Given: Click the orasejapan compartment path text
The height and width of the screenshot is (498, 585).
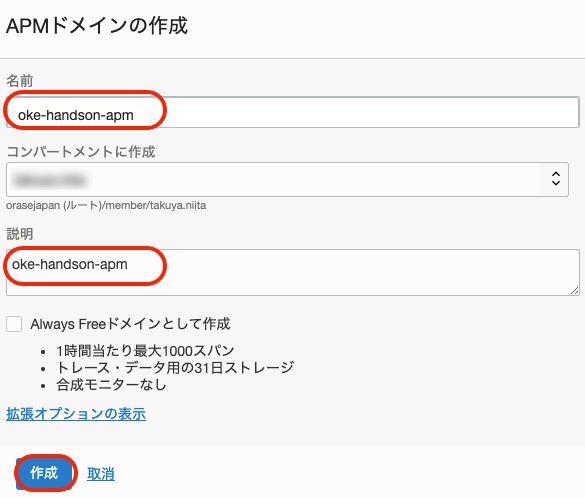Looking at the screenshot, I should [x=106, y=206].
